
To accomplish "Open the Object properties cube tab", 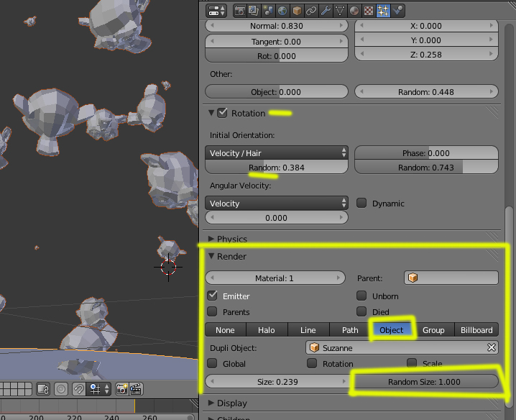I will click(x=297, y=11).
